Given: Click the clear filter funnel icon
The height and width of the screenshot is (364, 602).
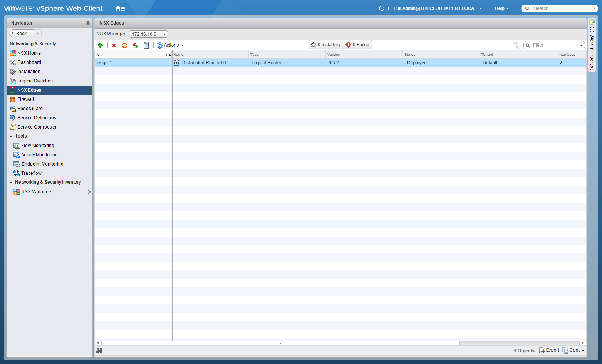Looking at the screenshot, I should pos(516,45).
